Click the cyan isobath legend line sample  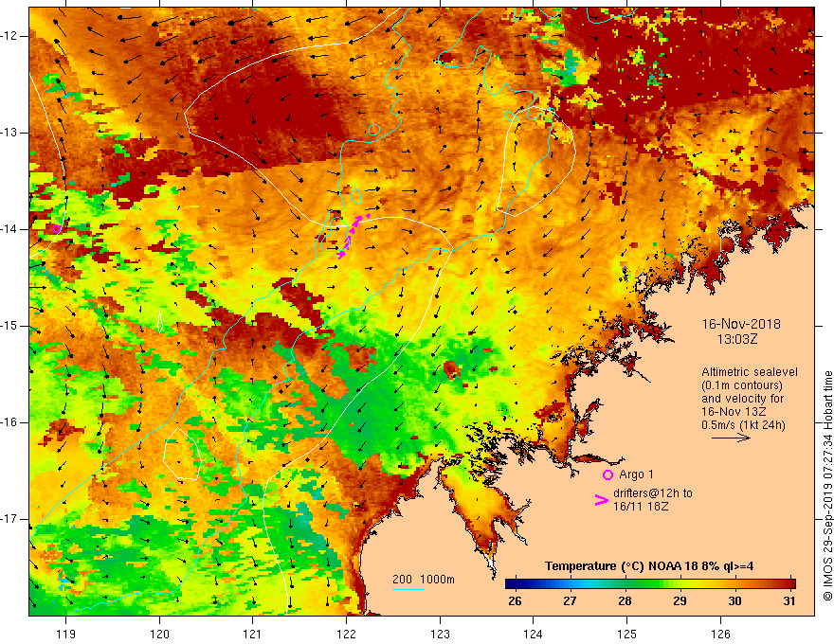pos(408,589)
